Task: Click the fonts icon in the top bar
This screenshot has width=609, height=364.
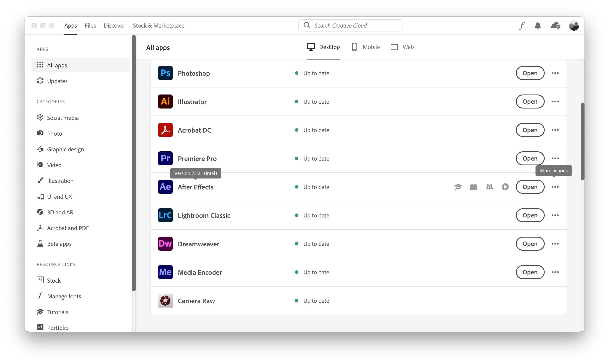Action: tap(522, 26)
